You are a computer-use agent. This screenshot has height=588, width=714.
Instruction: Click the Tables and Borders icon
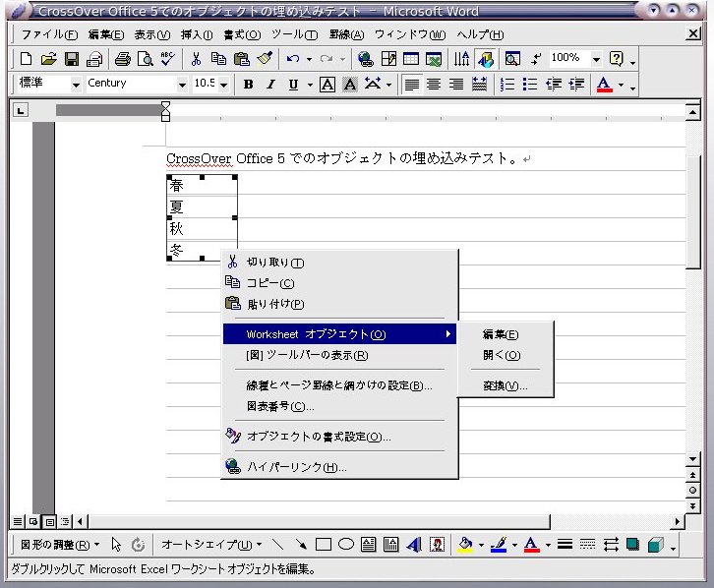point(388,59)
